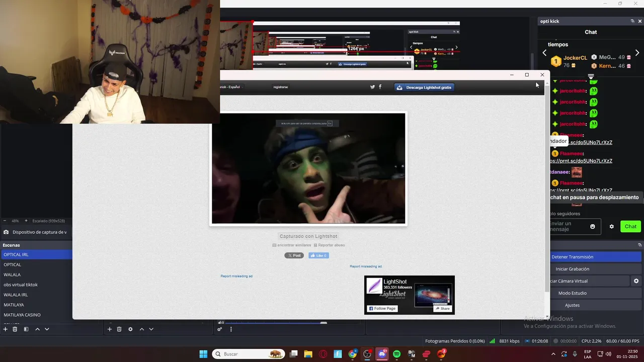Click registrarse link on Lightshot page
Viewport: 644px width, 362px height.
tap(281, 87)
